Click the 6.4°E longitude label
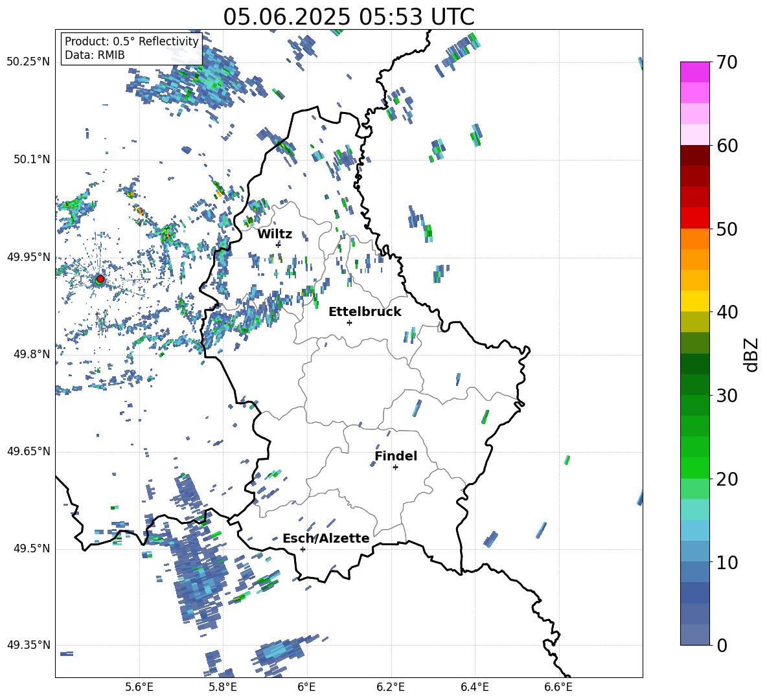The width and height of the screenshot is (767, 700). coord(474,687)
